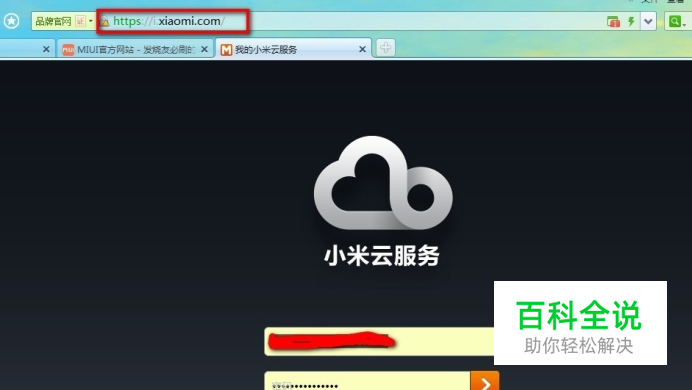Click the favorites star icon
The image size is (692, 390).
(11, 21)
